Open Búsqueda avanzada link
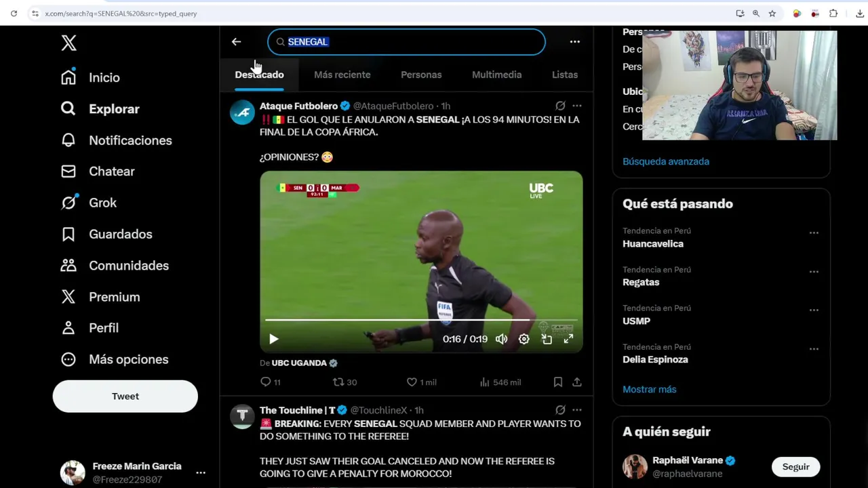 tap(666, 161)
